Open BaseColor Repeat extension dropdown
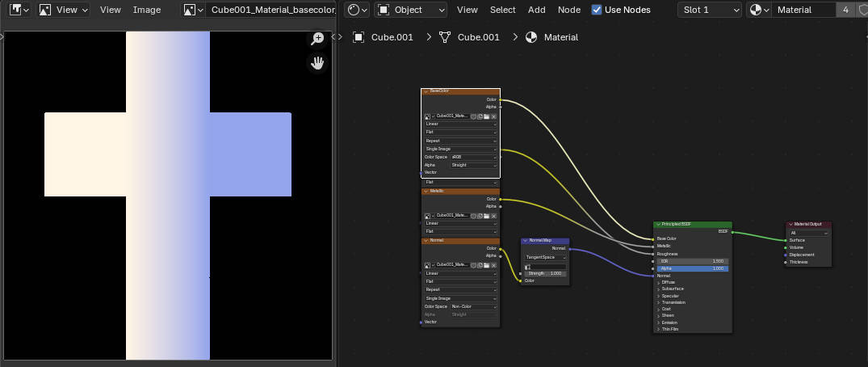The width and height of the screenshot is (868, 367). 460,141
